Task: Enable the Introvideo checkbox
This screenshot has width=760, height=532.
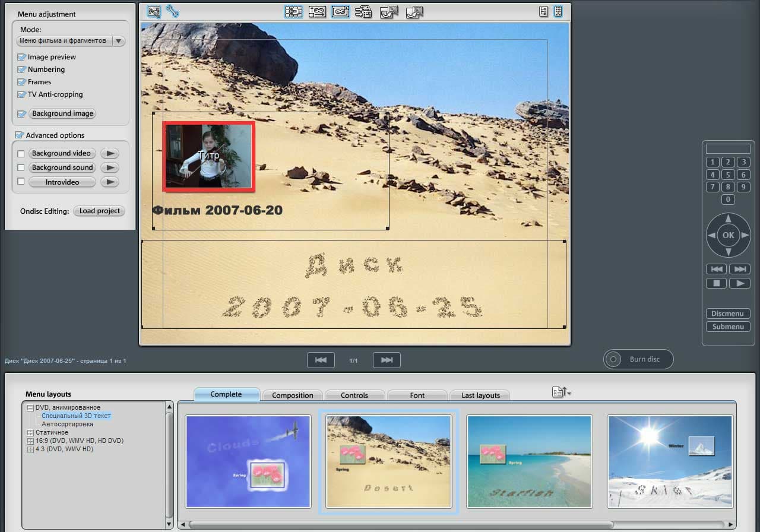Action: (21, 182)
